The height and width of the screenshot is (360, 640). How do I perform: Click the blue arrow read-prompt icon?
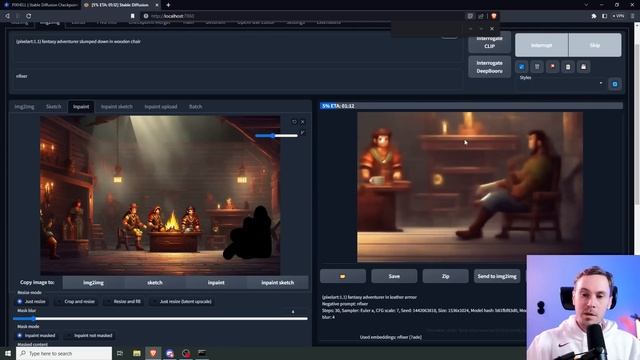[x=521, y=67]
